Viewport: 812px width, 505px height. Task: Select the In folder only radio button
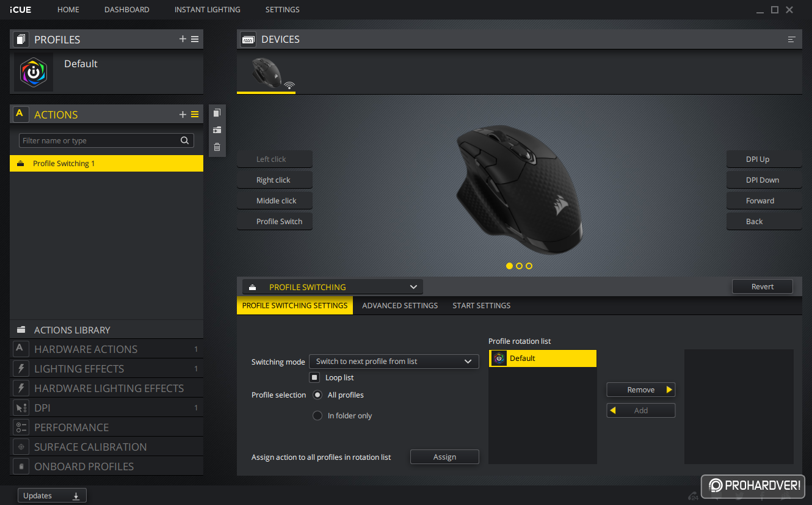(x=317, y=416)
